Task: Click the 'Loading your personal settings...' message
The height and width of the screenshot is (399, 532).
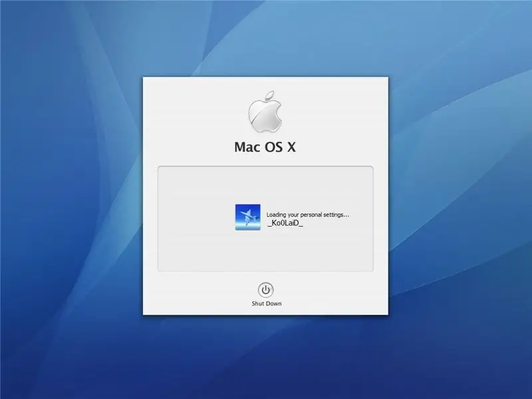Action: click(308, 214)
